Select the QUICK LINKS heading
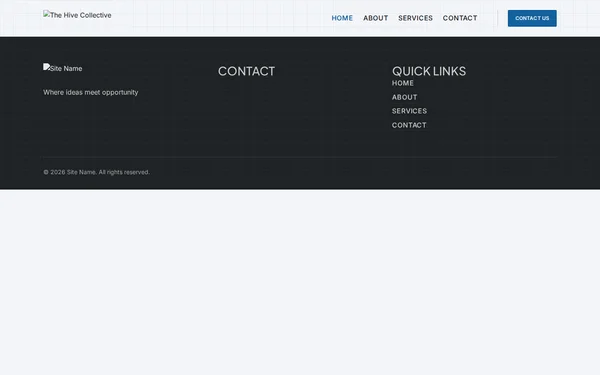Screen dimensions: 600x375 [x=429, y=71]
